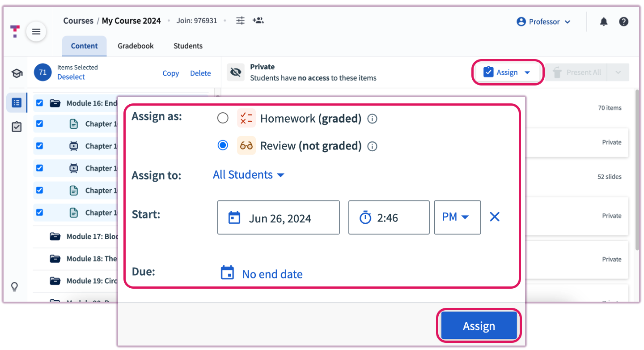Expand the Assign button dropdown arrow
Screen dimensions: 644x350
pos(528,72)
